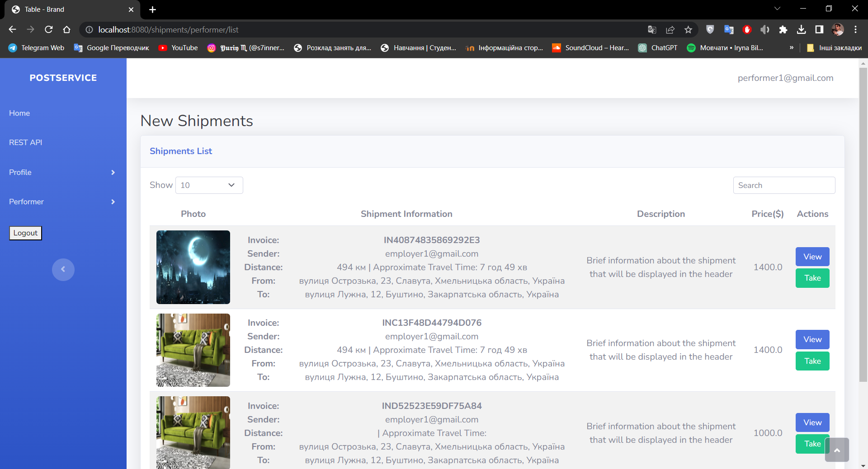Screen dimensions: 868x469
Task: Click the translate page icon in address bar
Action: click(652, 29)
